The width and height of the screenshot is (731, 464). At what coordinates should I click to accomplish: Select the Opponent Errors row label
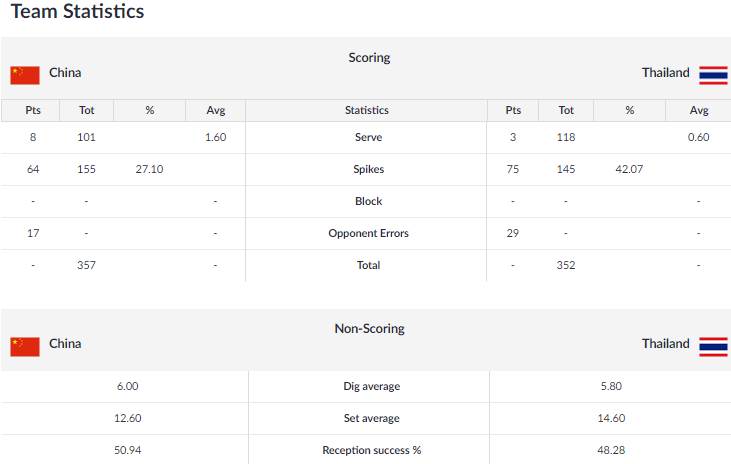click(x=368, y=233)
